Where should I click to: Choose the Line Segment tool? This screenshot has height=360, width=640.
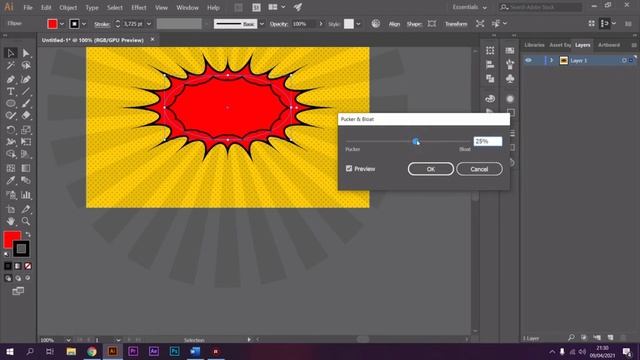pyautogui.click(x=26, y=91)
